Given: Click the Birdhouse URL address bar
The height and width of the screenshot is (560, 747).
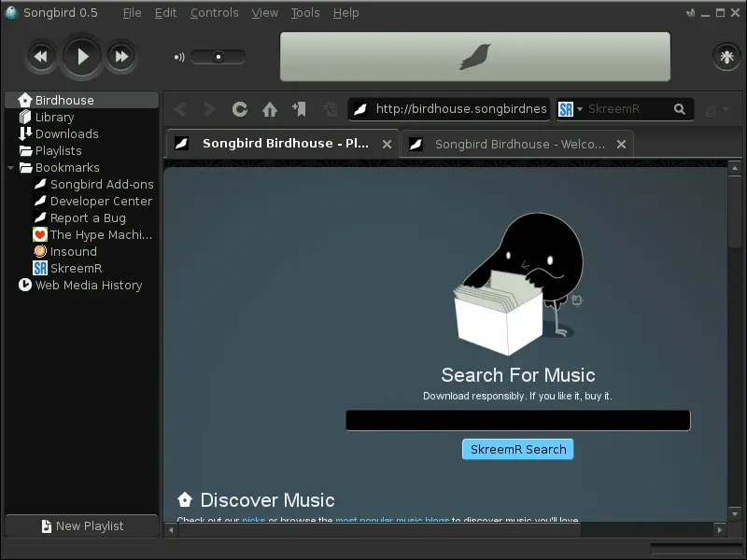Looking at the screenshot, I should 449,109.
